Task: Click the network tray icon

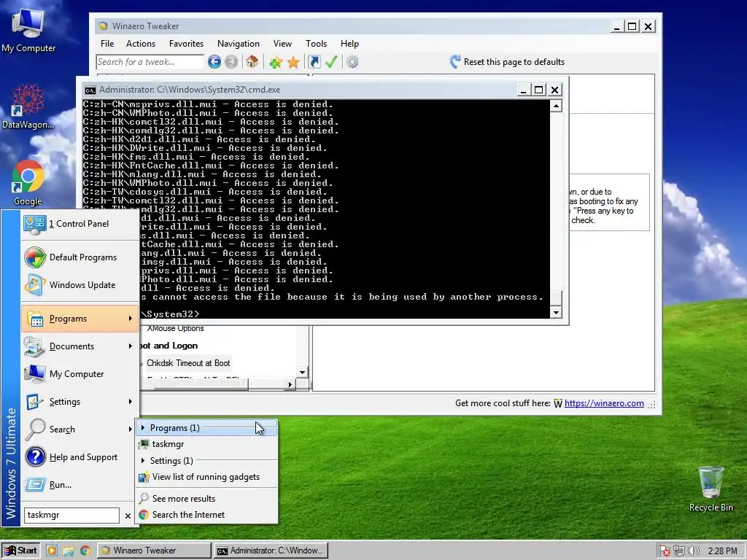Action: pos(679,551)
